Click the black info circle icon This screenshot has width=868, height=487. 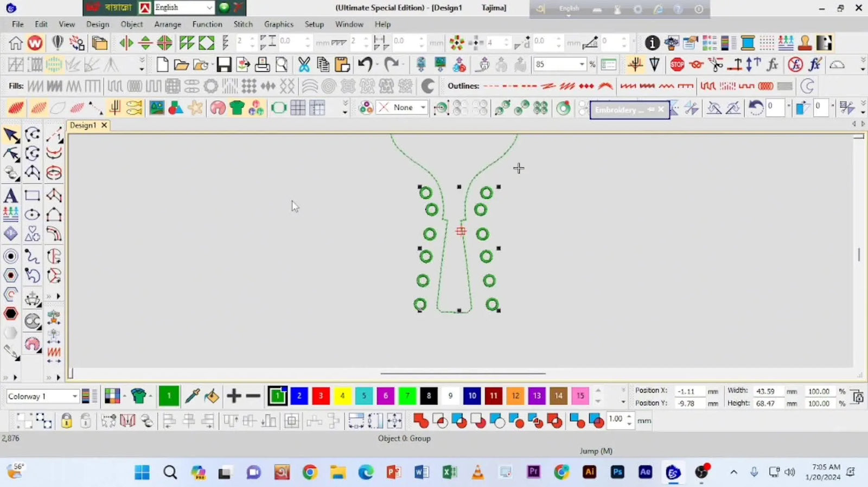click(x=652, y=43)
